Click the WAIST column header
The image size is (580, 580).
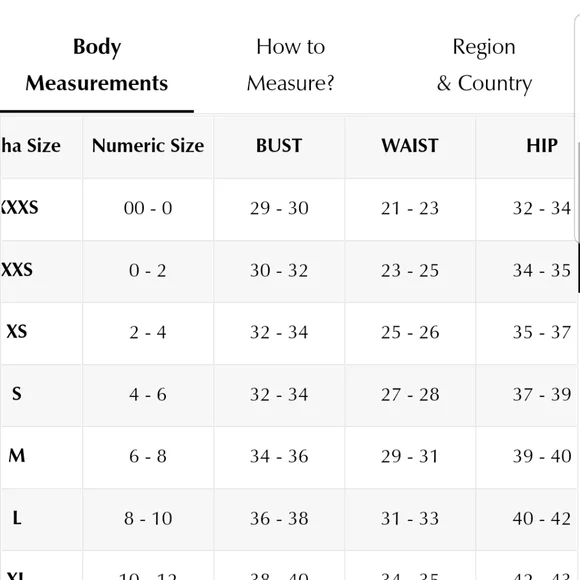coord(410,145)
